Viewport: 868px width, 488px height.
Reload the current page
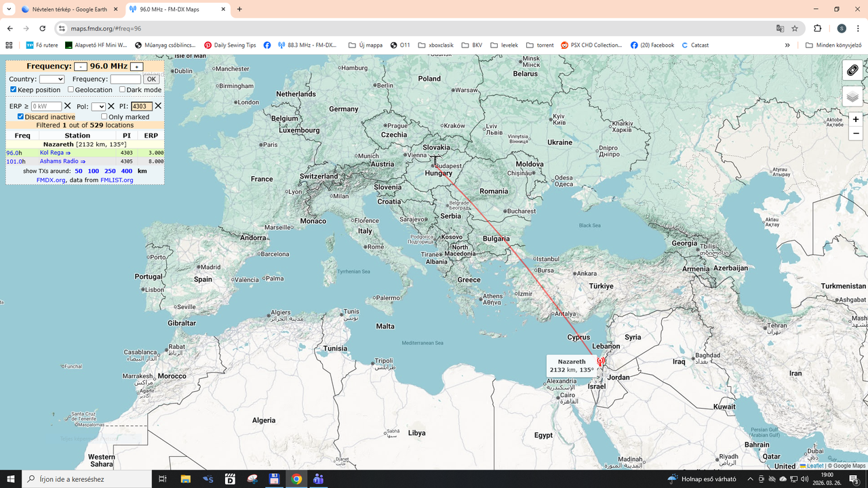click(x=43, y=28)
